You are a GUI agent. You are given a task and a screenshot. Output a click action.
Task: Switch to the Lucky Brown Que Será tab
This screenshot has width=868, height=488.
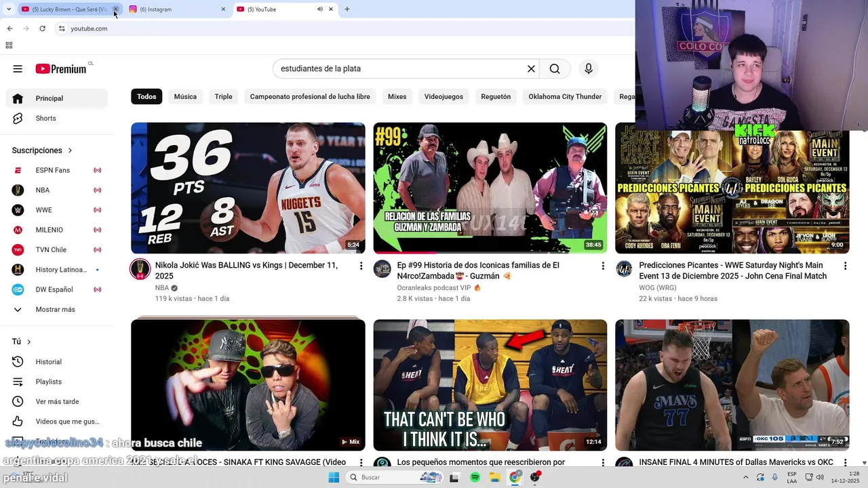64,9
